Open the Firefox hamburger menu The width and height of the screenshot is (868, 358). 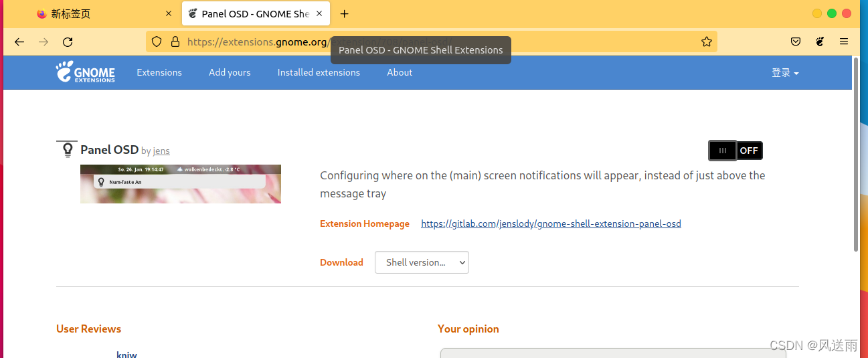click(x=844, y=41)
